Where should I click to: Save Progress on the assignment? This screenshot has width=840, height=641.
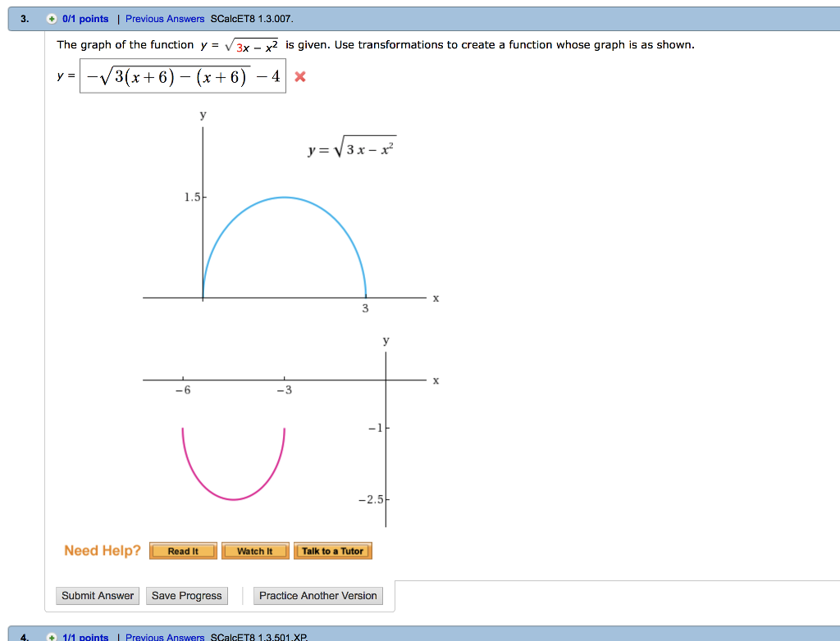(186, 595)
